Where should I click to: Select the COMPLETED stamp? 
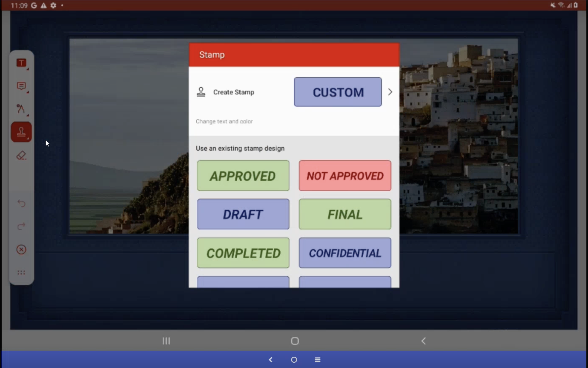(x=243, y=253)
